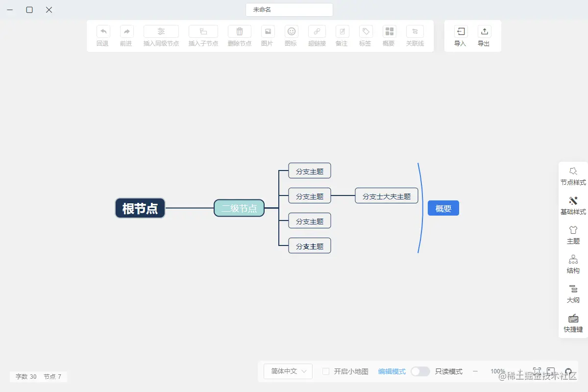Select the 分支主题 node linked to 分支士大夫主题
Viewport: 588px width, 392px height.
tap(310, 196)
